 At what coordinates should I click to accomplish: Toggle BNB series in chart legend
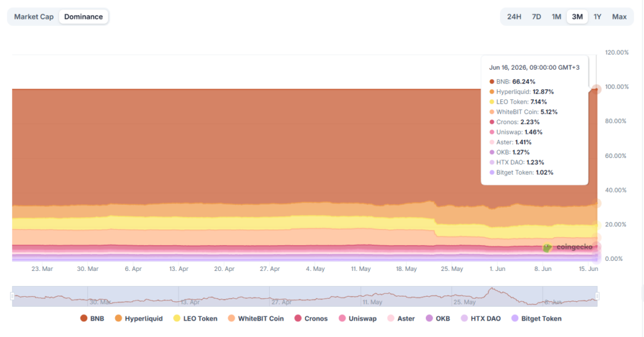[92, 319]
